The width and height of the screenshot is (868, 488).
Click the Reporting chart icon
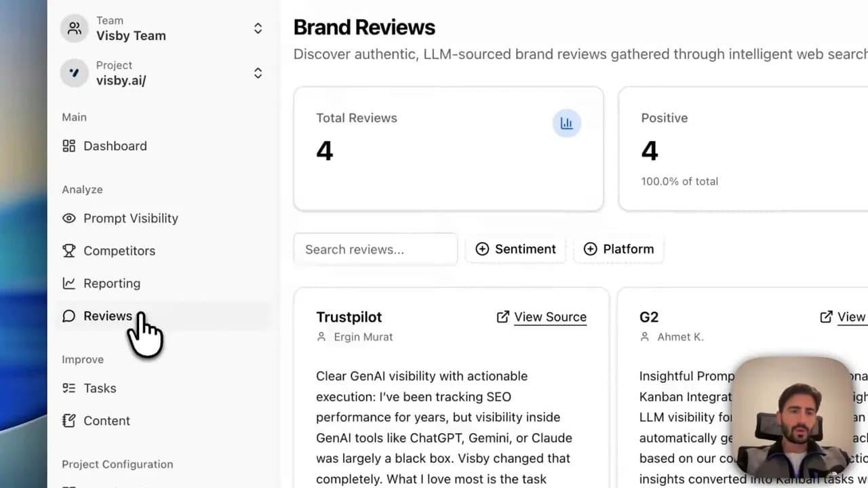[x=68, y=283]
